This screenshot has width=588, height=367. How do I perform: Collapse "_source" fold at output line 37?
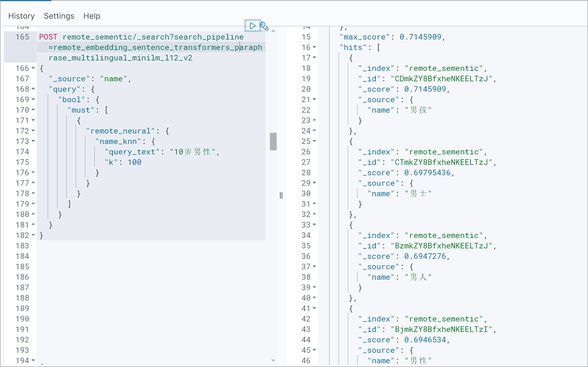(314, 267)
